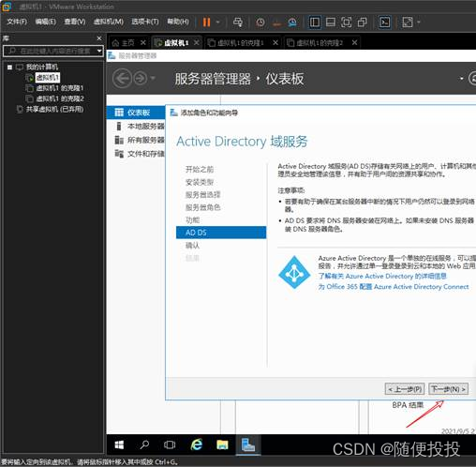Click the Task View taskbar icon
The width and height of the screenshot is (476, 467).
pos(170,444)
